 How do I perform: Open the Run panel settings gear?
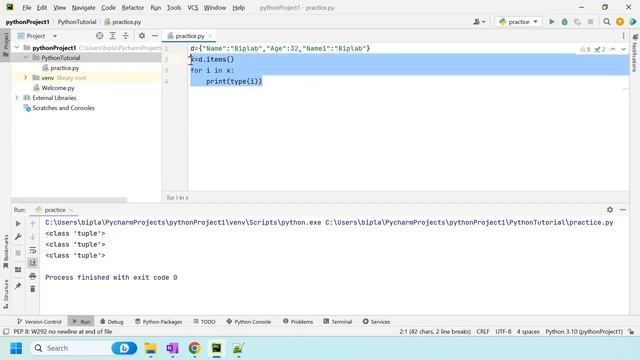pyautogui.click(x=610, y=209)
